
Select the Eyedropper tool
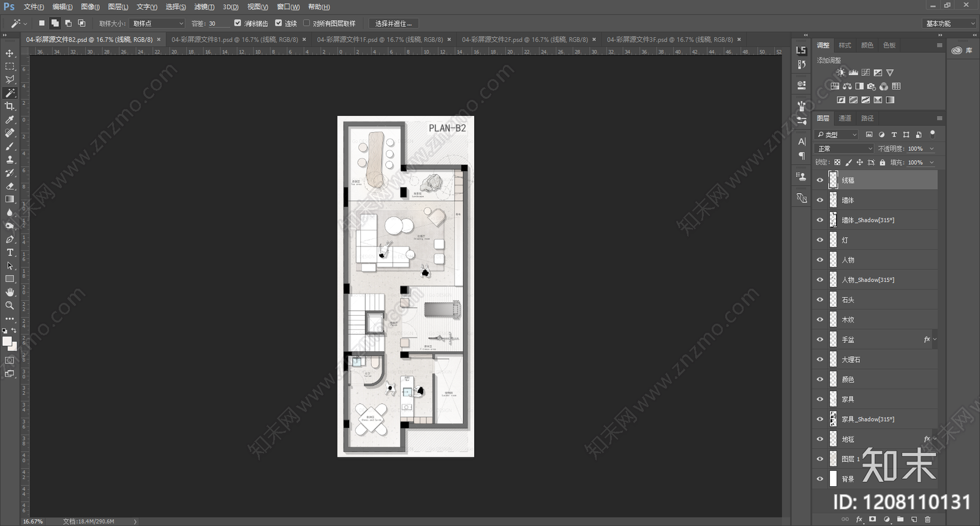click(10, 120)
